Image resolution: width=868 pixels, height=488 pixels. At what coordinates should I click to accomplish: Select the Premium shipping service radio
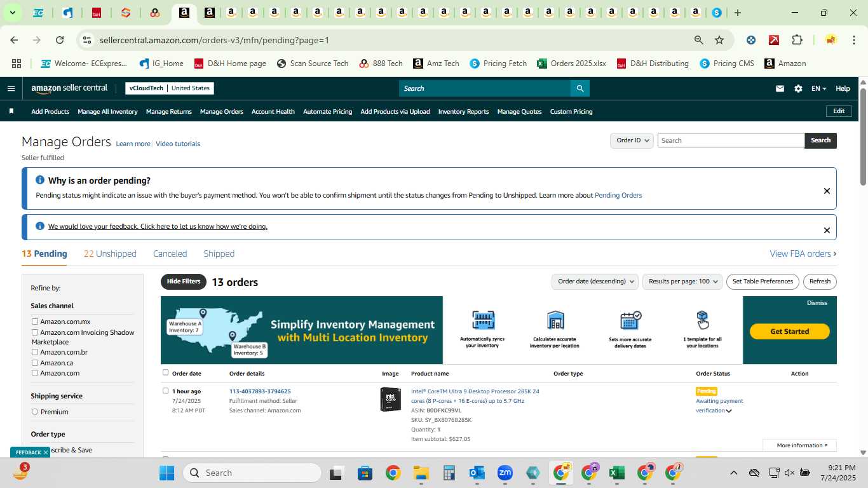pos(35,412)
